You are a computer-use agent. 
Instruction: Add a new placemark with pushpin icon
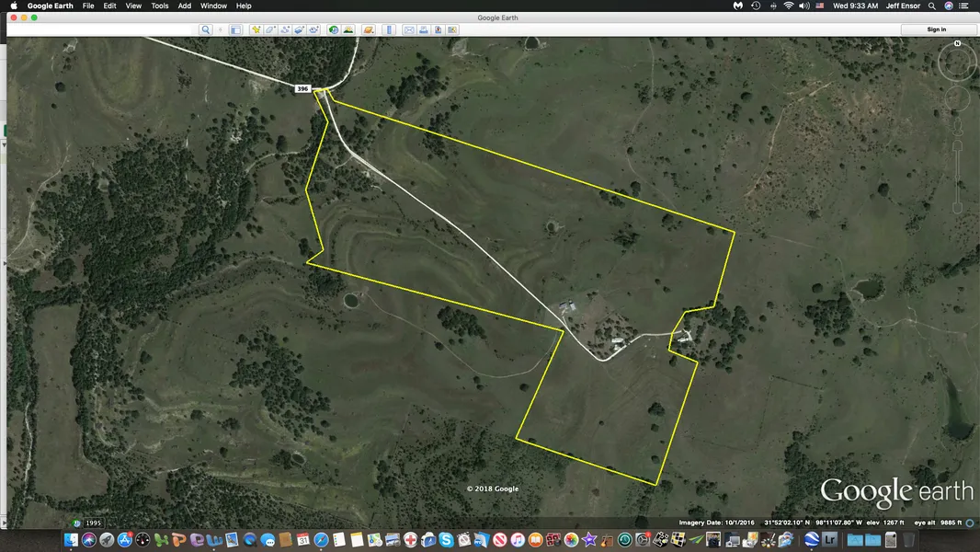pos(256,29)
